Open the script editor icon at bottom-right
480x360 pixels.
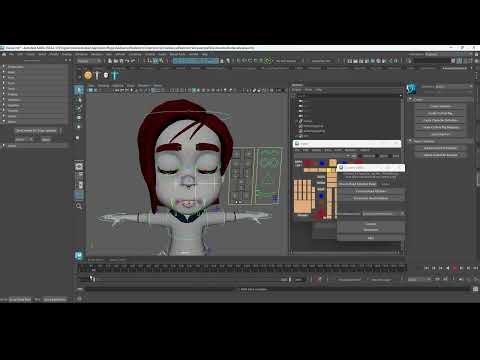476,289
